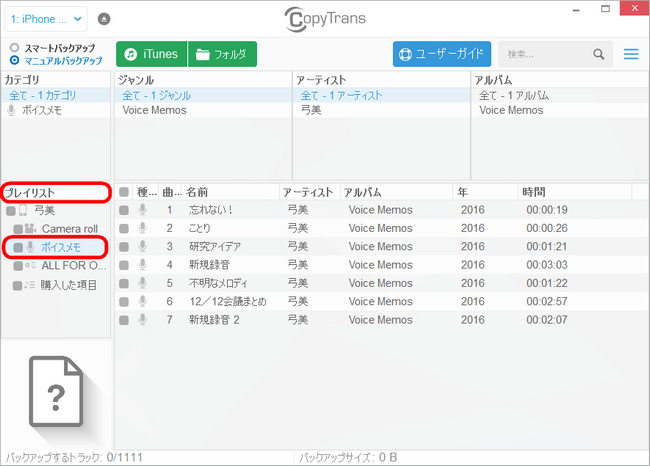Click the magnifier search icon
Viewport: 650px width, 466px height.
[x=599, y=54]
